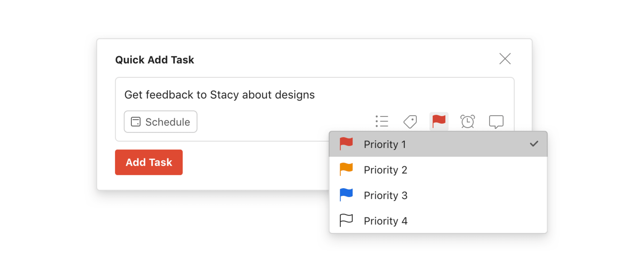Choose Priority 2 from the list

coord(438,169)
